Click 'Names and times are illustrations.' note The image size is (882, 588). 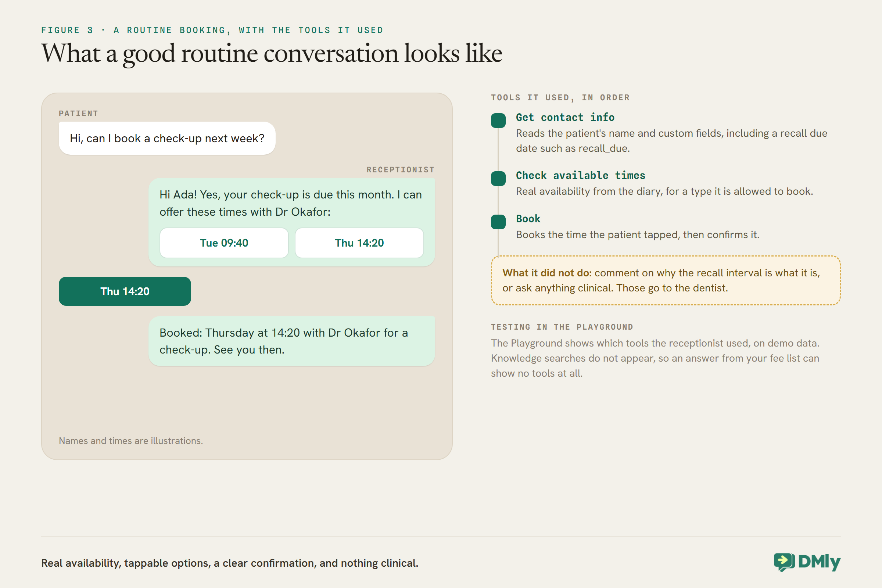pyautogui.click(x=131, y=441)
